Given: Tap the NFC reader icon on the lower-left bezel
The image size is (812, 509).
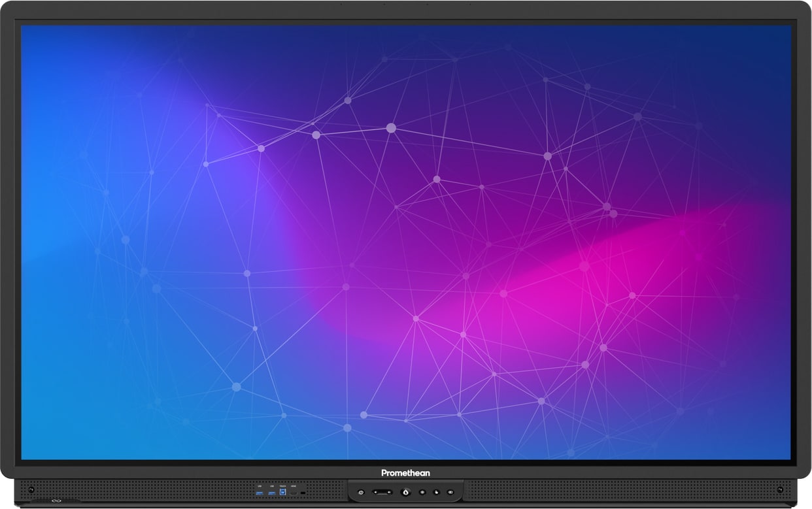Looking at the screenshot, I should point(56,502).
